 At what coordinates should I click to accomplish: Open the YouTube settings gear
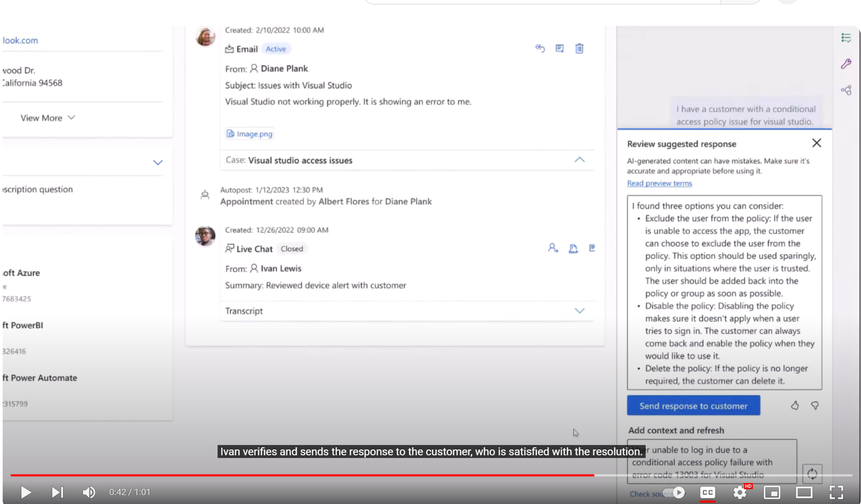point(740,492)
